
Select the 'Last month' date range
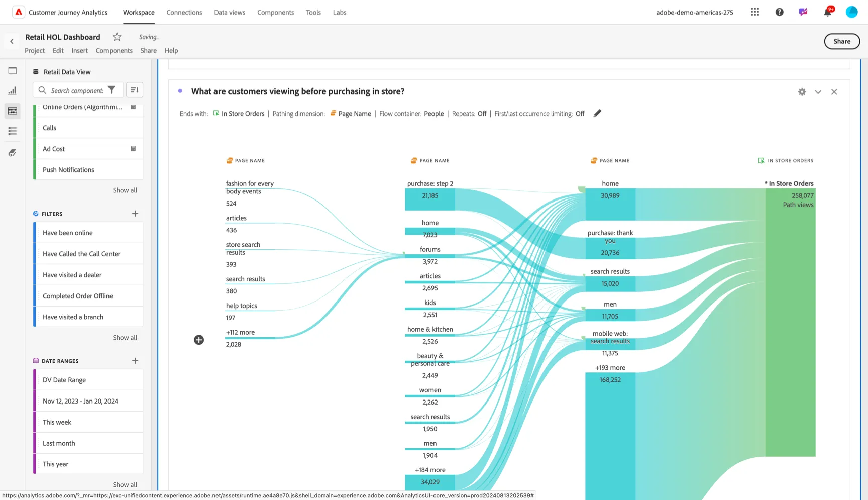(x=88, y=443)
